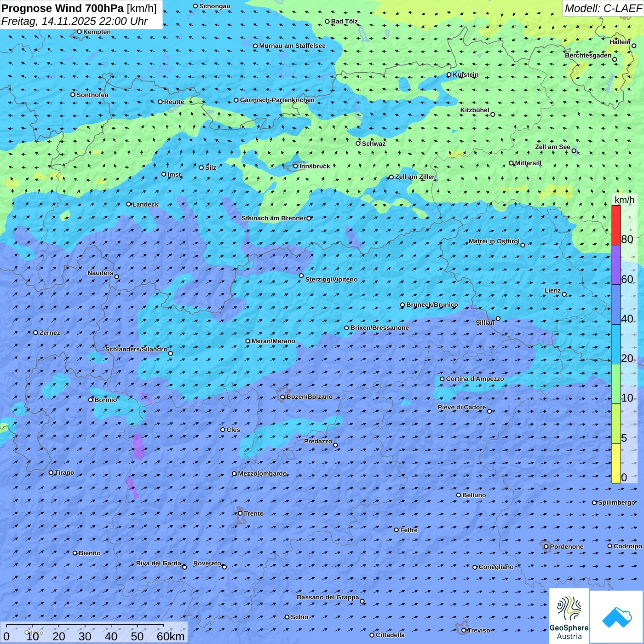Click the Bassano del Grappa label
Viewport: 644px width, 644px height.
pyautogui.click(x=328, y=597)
